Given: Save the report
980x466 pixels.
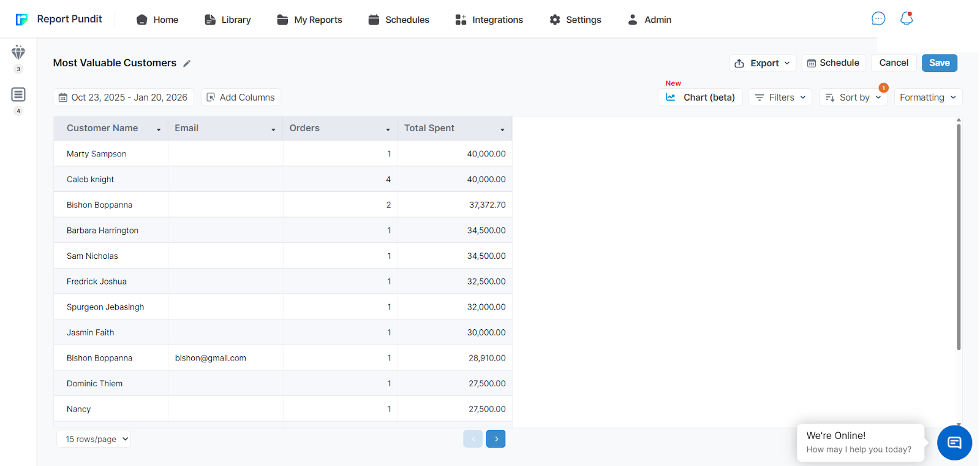Looking at the screenshot, I should tap(940, 63).
